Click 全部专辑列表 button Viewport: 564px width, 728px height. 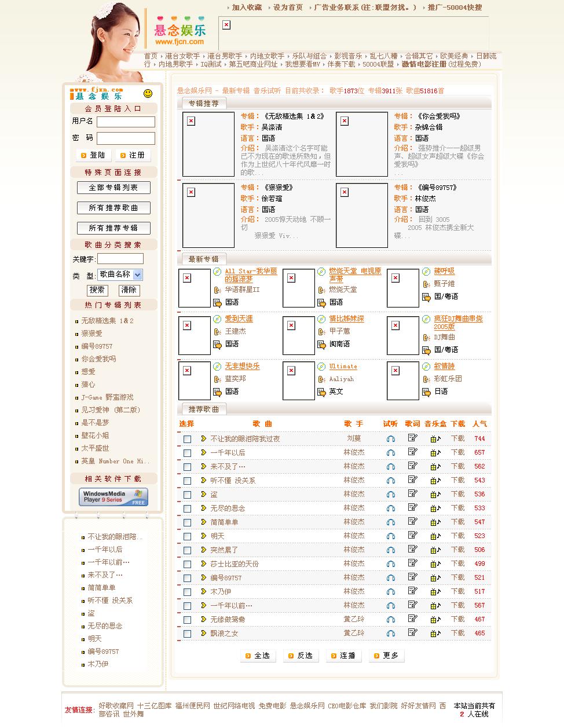(113, 188)
